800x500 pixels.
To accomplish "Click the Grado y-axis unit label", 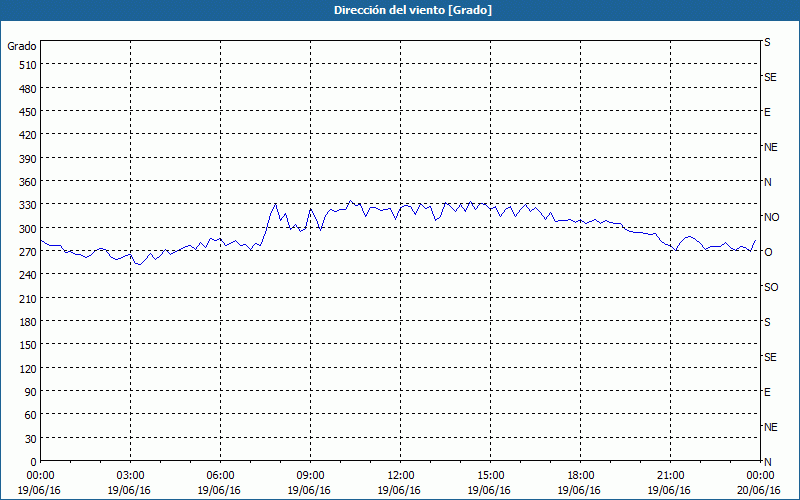I will point(22,46).
